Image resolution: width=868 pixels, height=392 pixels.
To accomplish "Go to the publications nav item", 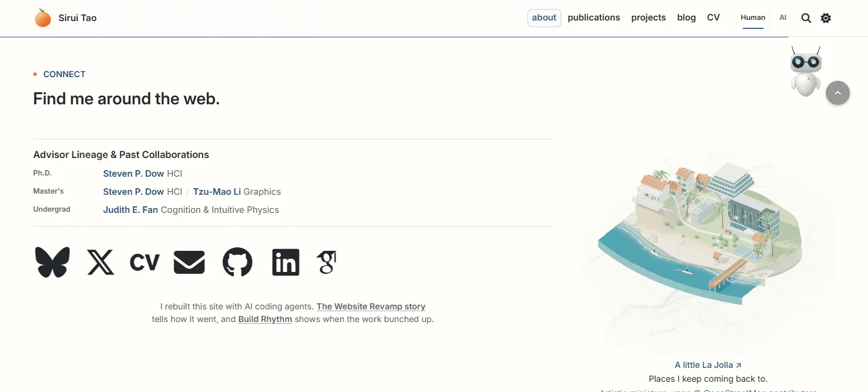I will click(x=594, y=17).
